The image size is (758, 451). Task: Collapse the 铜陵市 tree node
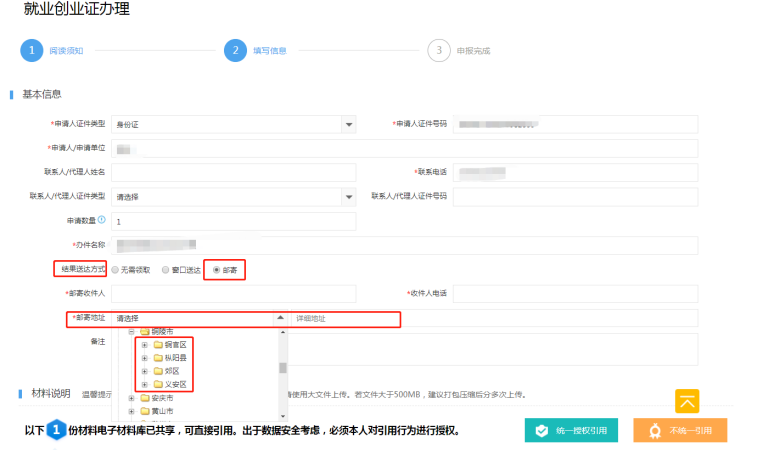click(131, 332)
